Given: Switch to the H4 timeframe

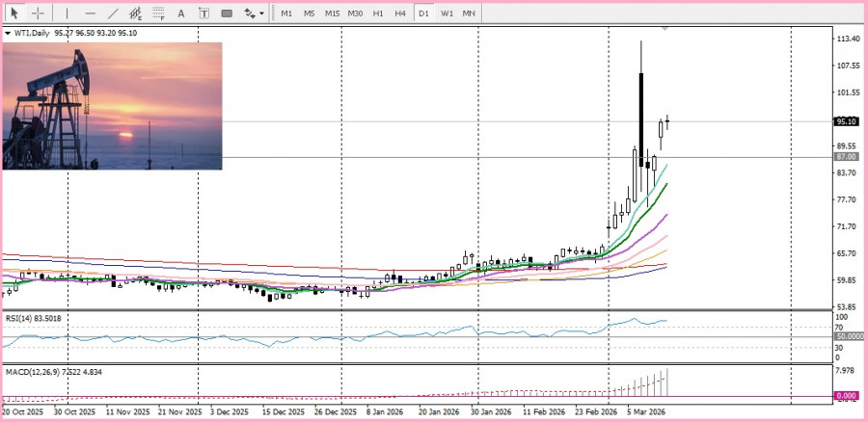Looking at the screenshot, I should coord(400,13).
